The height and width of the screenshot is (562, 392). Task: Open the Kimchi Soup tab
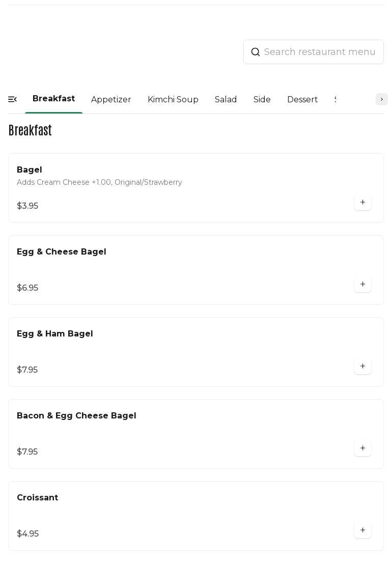(173, 100)
